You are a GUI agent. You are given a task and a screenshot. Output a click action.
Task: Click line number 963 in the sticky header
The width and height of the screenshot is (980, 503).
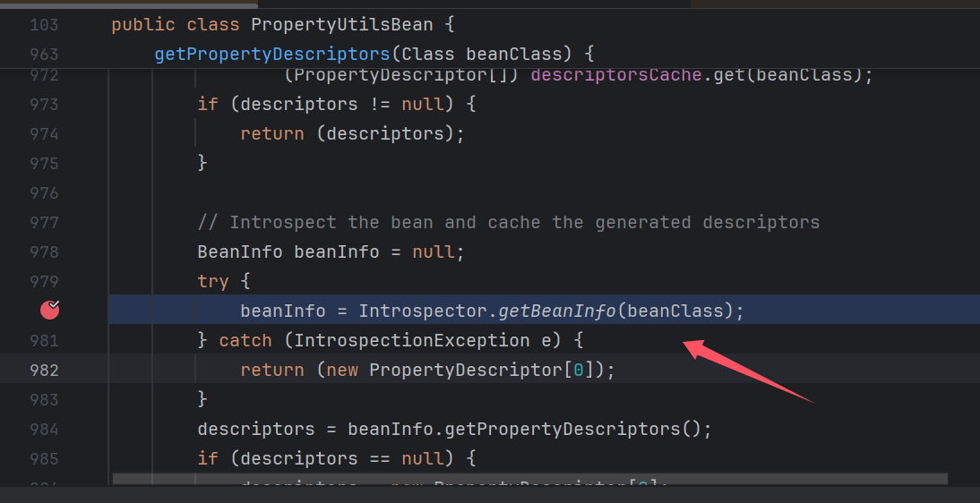tap(45, 55)
